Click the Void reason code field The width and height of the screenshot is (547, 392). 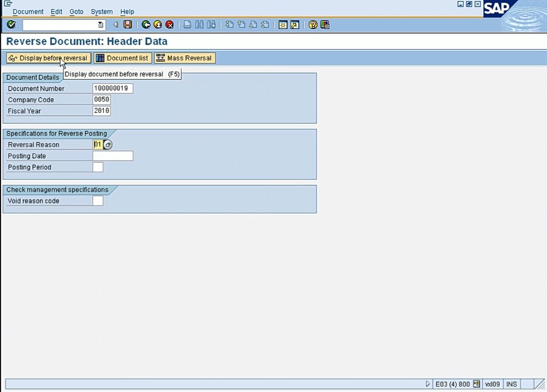[98, 200]
